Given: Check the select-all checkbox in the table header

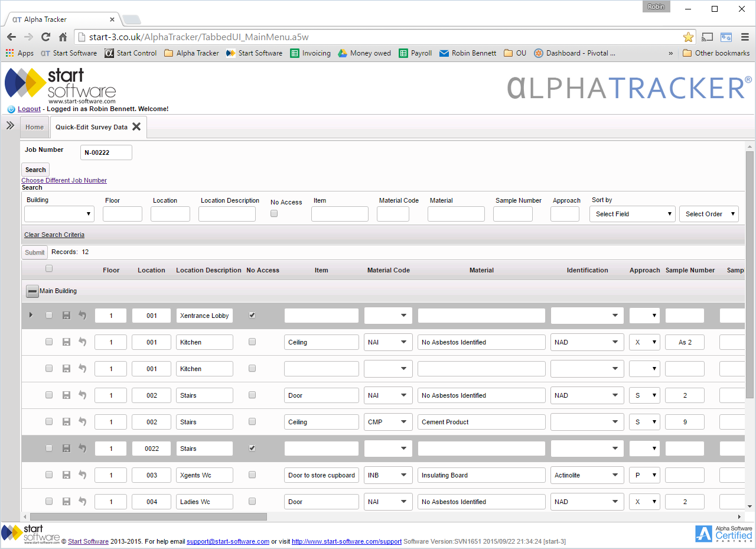Looking at the screenshot, I should (49, 268).
